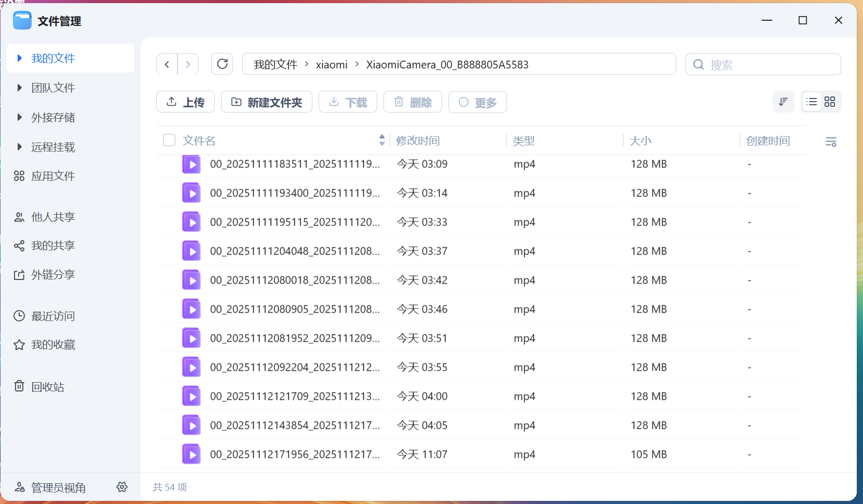The width and height of the screenshot is (863, 504).
Task: Click the 今天 11:07 modified time cell
Action: [422, 455]
